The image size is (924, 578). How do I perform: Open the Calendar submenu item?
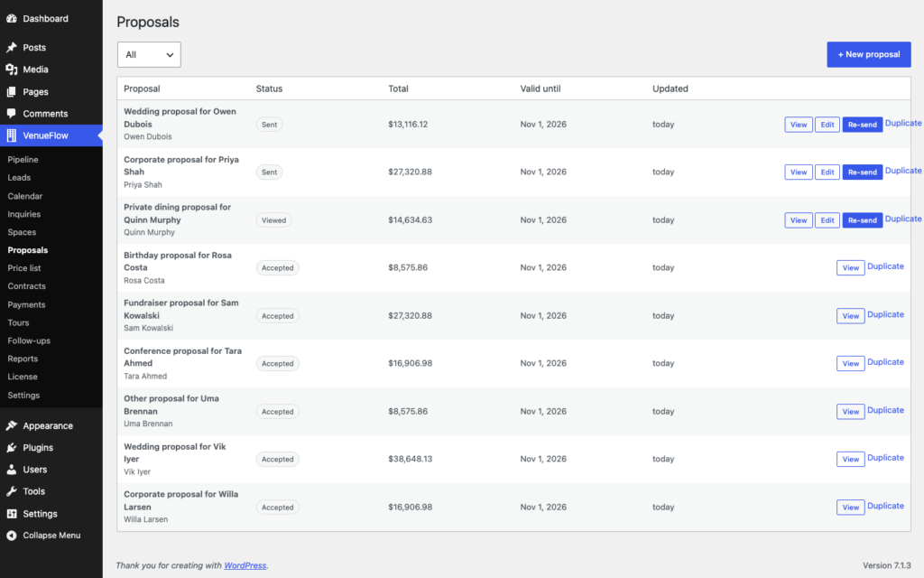click(x=24, y=196)
